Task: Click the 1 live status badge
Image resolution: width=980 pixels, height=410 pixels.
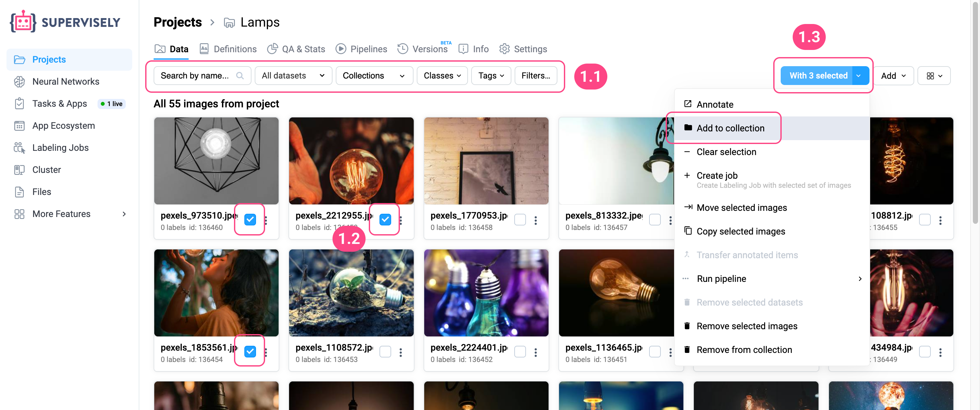Action: 112,104
